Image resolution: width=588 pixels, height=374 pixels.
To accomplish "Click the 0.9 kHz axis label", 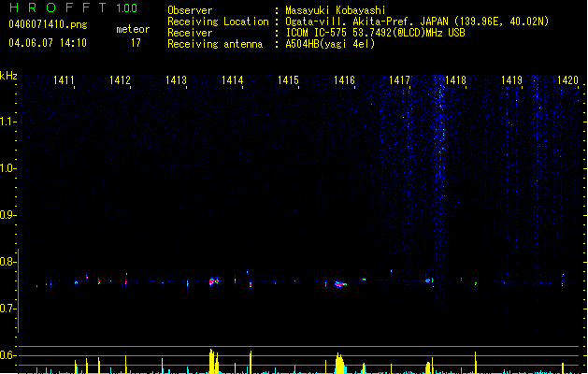I will pyautogui.click(x=7, y=215).
